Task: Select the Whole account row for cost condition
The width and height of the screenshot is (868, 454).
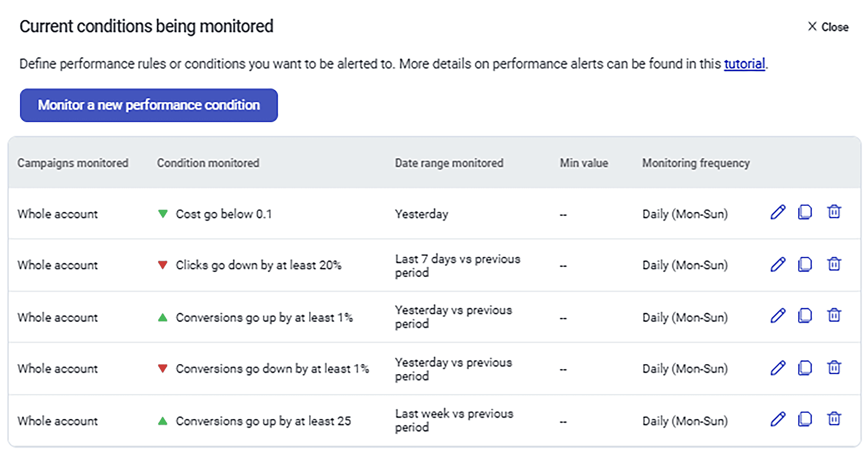Action: tap(57, 214)
